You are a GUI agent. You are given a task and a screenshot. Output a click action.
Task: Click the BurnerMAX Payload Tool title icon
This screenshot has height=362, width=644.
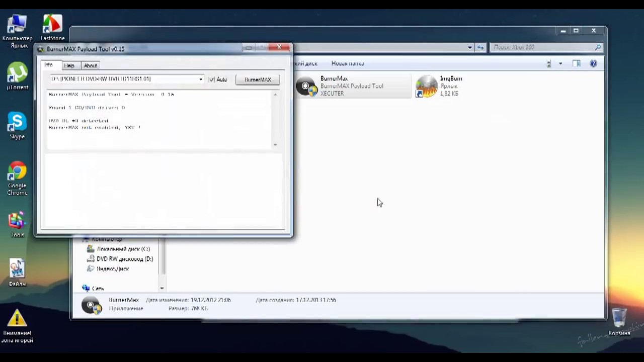(x=41, y=49)
